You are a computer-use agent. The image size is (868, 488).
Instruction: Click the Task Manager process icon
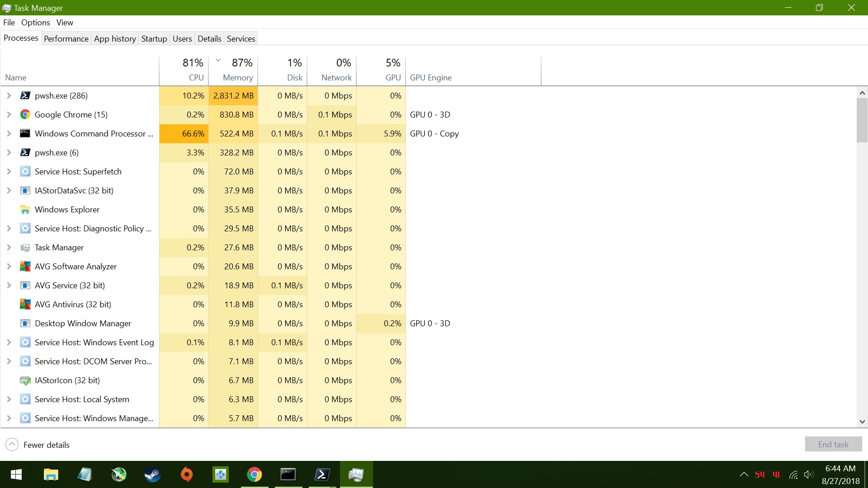click(25, 247)
